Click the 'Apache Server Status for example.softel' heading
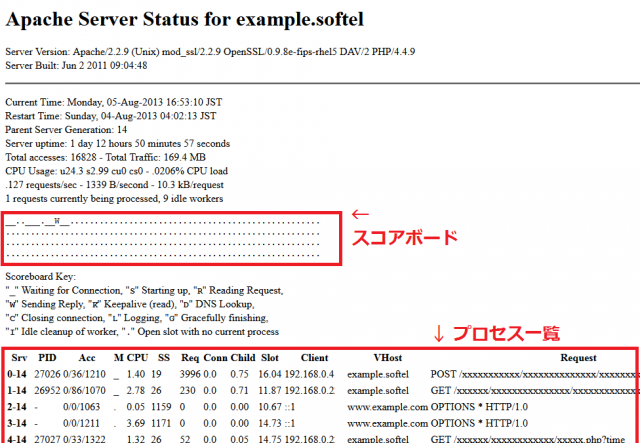640x443 pixels. [184, 20]
